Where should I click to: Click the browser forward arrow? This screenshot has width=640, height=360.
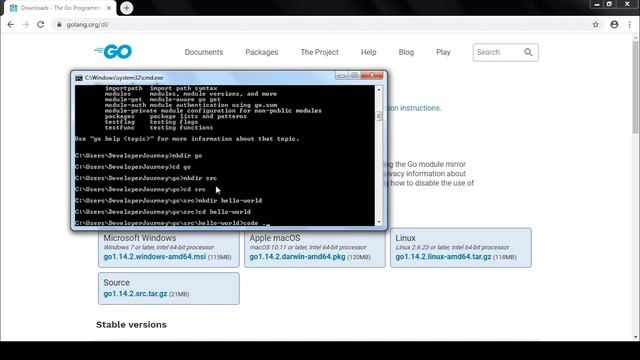pos(25,24)
